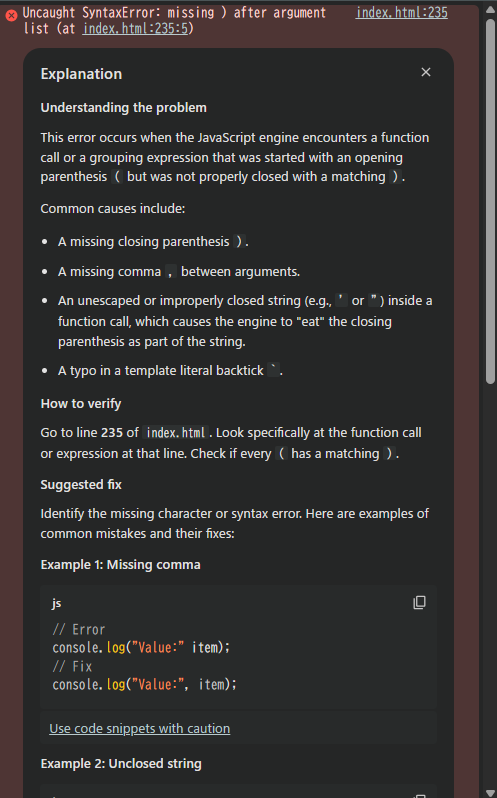
Task: Open the index.html:235:5 link in error message
Action: click(x=135, y=28)
